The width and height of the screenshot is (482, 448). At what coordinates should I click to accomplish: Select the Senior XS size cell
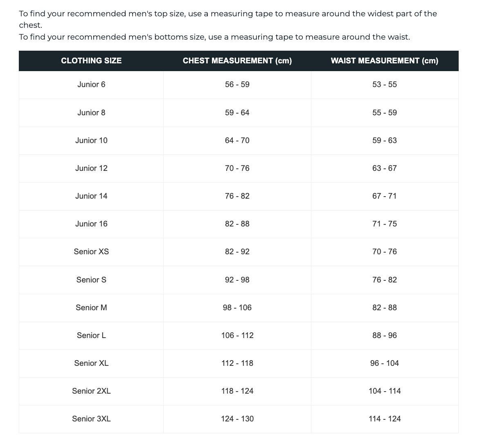pyautogui.click(x=91, y=252)
